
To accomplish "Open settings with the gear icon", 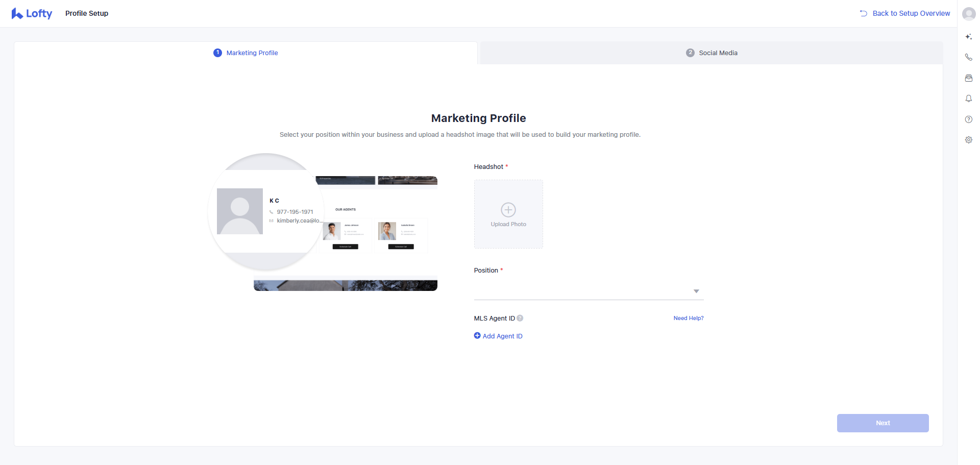I will (x=968, y=140).
